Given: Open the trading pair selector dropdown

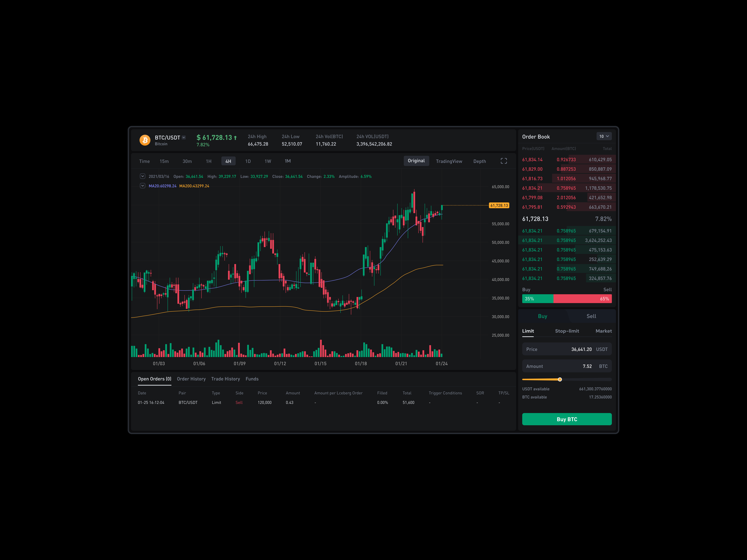Looking at the screenshot, I should pos(184,137).
